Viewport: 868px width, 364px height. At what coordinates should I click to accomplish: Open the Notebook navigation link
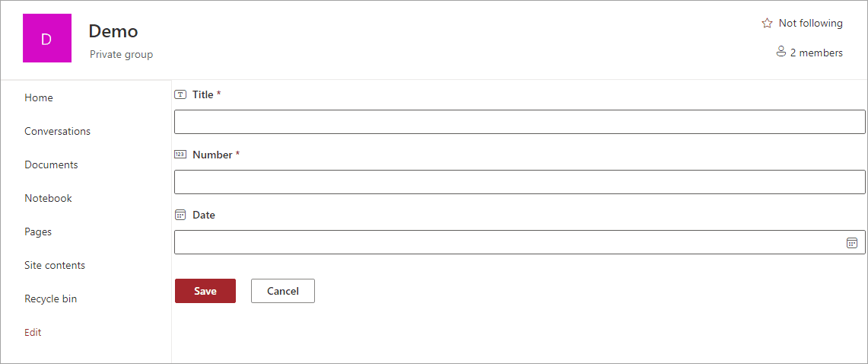tap(48, 198)
